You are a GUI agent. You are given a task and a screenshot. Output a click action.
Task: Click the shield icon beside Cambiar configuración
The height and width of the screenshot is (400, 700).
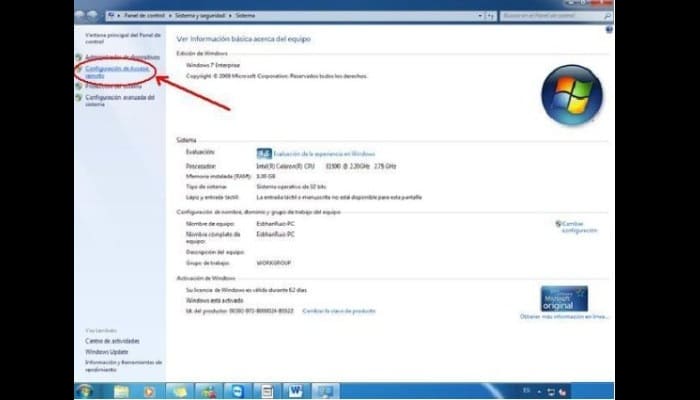point(558,224)
